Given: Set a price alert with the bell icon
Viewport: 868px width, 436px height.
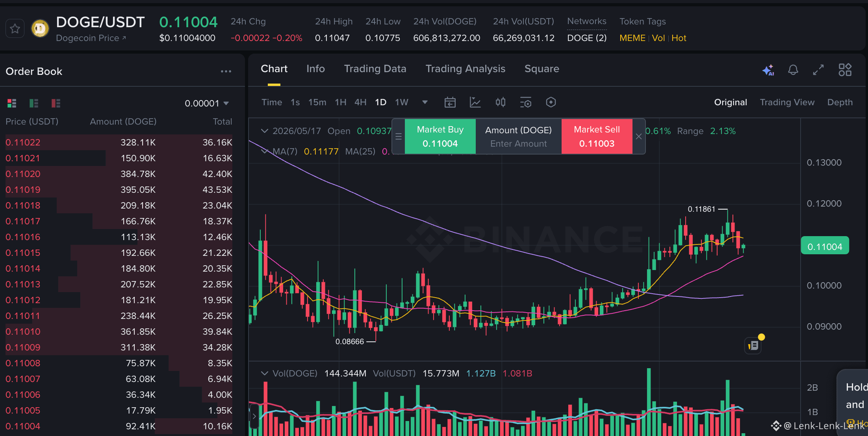Looking at the screenshot, I should tap(793, 70).
